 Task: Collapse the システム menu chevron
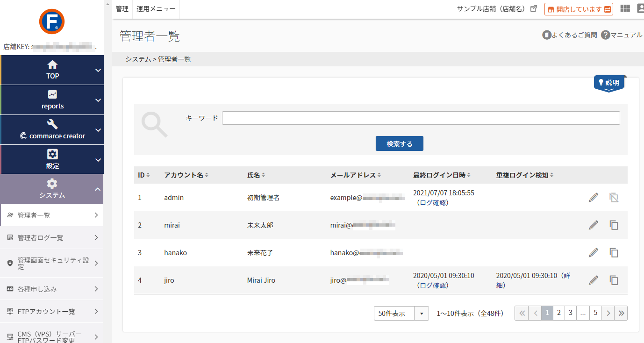coord(98,189)
